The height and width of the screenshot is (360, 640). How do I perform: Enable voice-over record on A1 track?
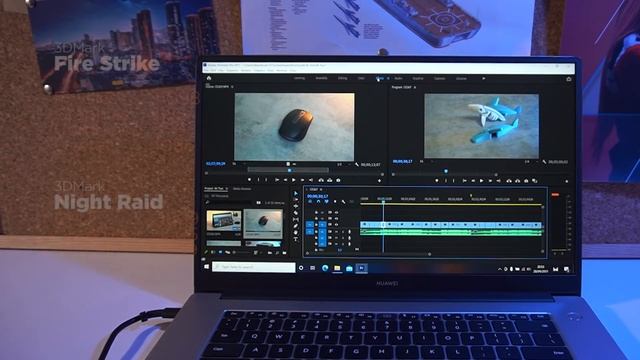349,231
